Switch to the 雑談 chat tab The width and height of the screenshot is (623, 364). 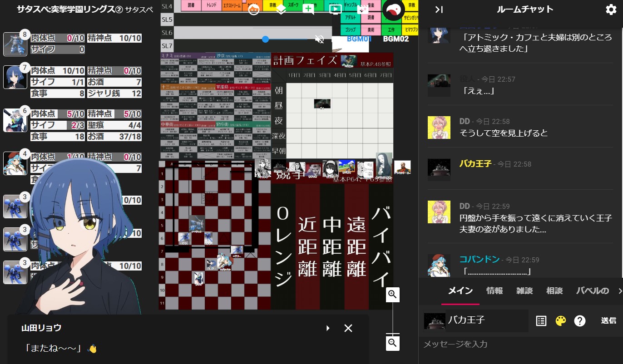(x=524, y=291)
